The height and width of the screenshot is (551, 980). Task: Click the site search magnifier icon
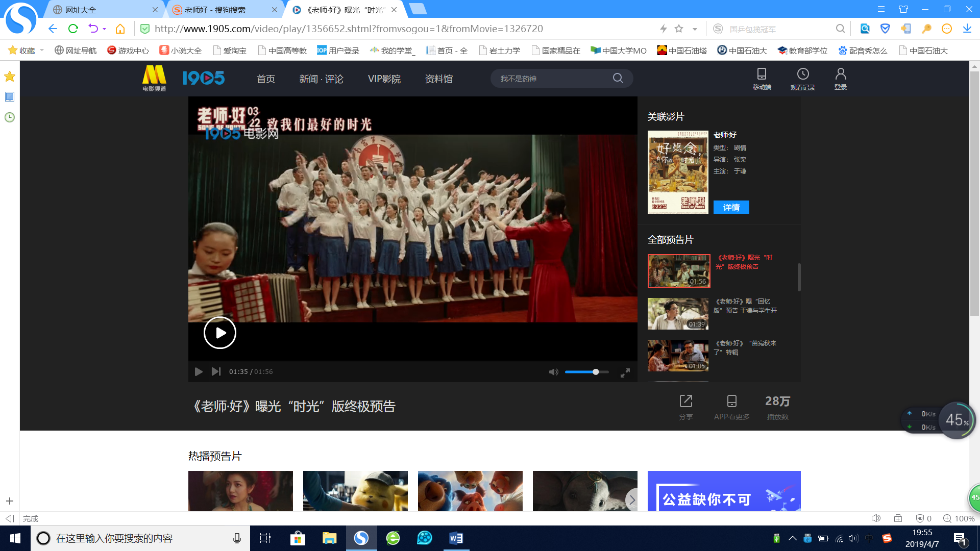click(x=618, y=78)
